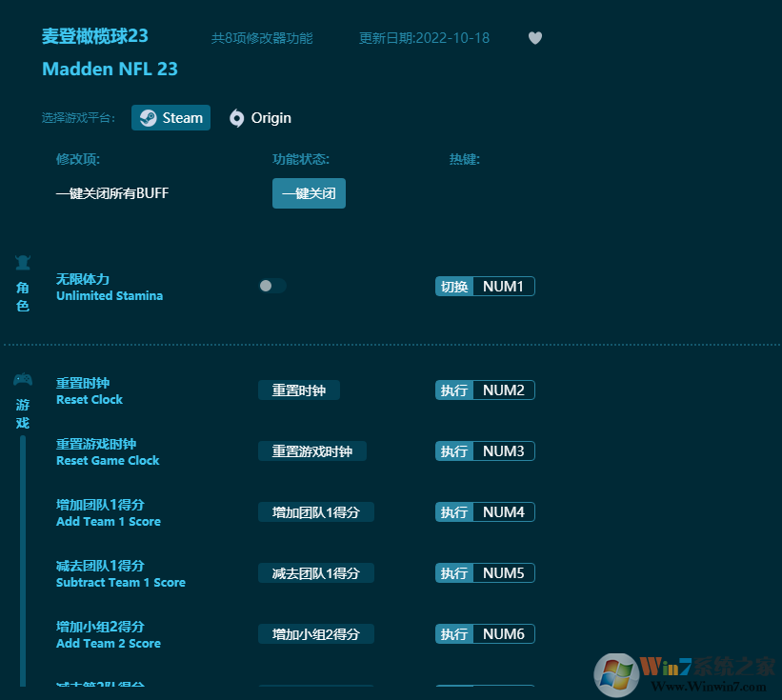Click the Origin platform logo icon
The image size is (782, 700).
(x=236, y=117)
